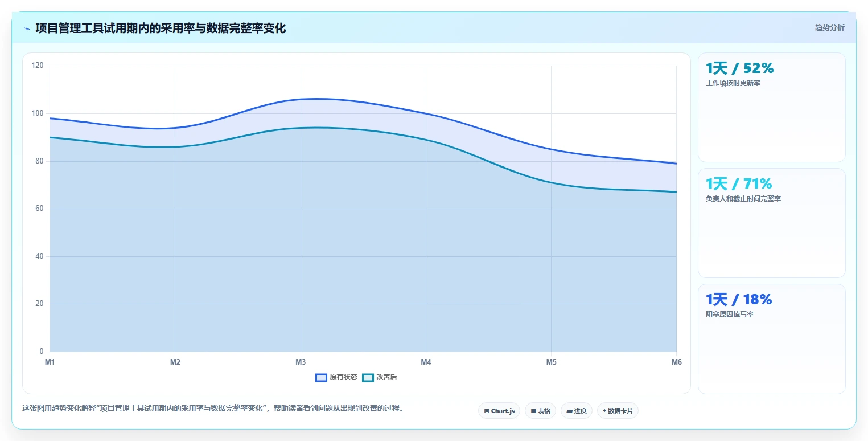This screenshot has width=868, height=441.
Task: Click the lightning icon beside the title
Action: click(x=27, y=28)
